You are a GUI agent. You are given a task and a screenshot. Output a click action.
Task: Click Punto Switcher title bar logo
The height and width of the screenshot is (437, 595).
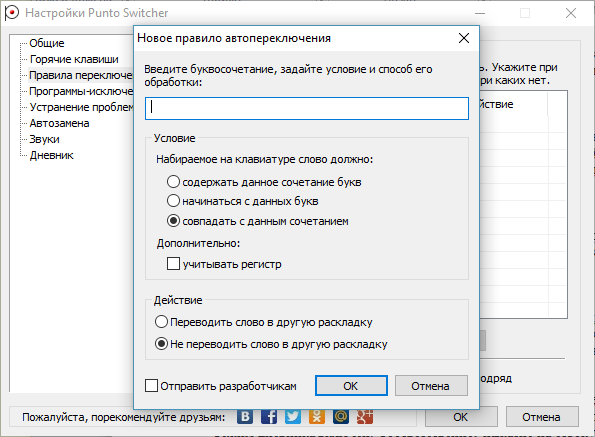(11, 13)
